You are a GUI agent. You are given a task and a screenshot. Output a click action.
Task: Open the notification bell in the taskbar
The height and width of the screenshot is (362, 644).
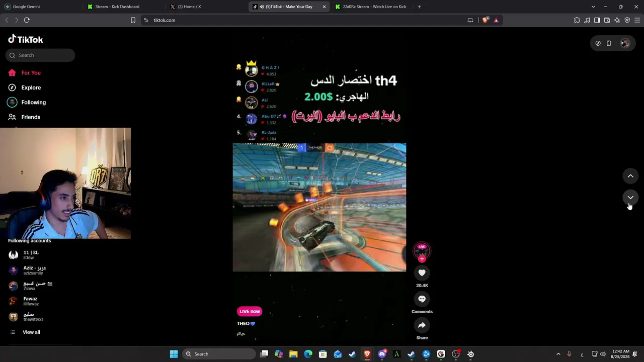tap(636, 354)
